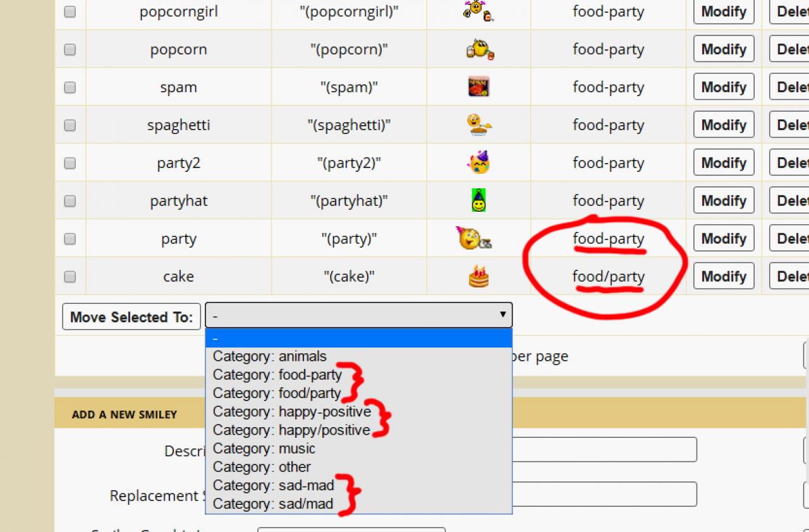Click the name cell "spam"
The width and height of the screenshot is (809, 532).
(x=179, y=87)
